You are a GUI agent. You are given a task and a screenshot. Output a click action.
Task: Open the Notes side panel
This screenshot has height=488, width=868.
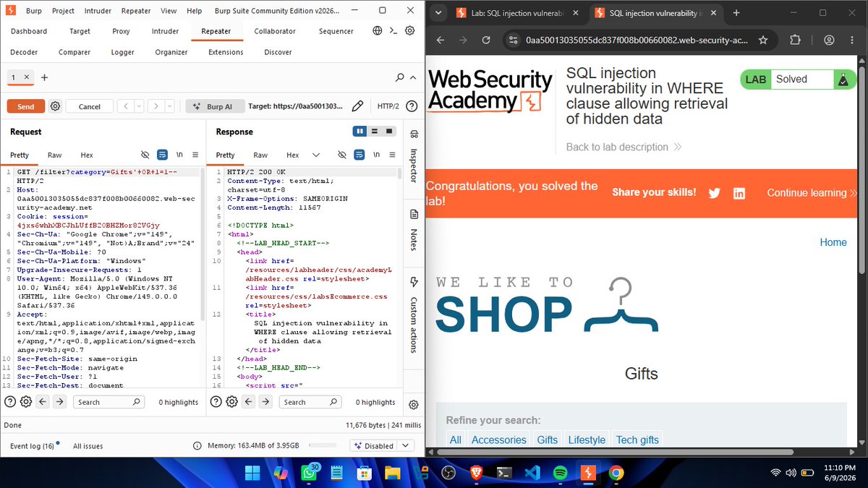[414, 229]
